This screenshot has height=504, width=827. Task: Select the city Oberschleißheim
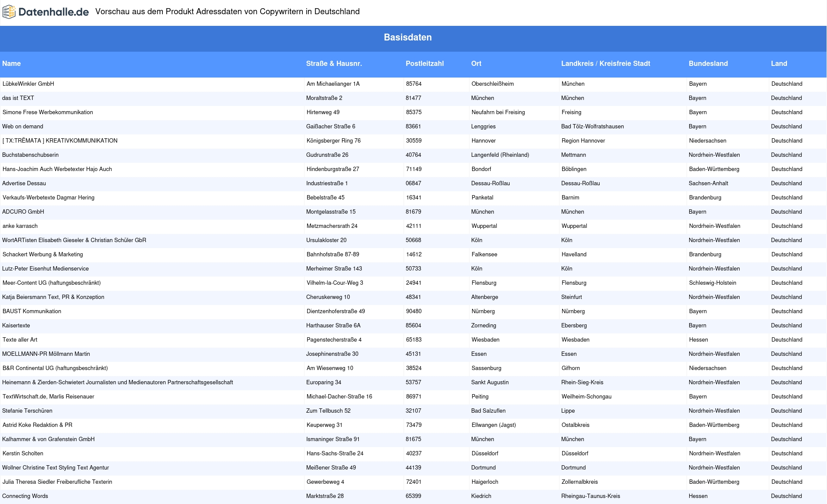[493, 84]
